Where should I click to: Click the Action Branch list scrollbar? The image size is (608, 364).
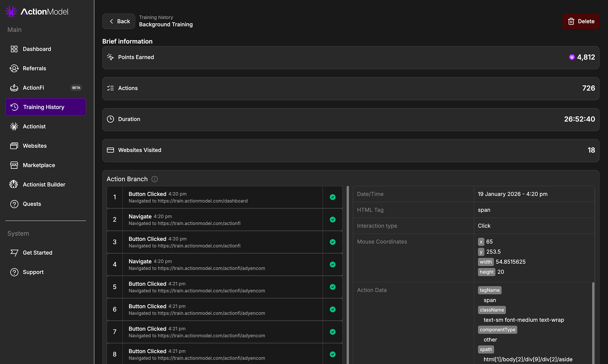pyautogui.click(x=348, y=275)
